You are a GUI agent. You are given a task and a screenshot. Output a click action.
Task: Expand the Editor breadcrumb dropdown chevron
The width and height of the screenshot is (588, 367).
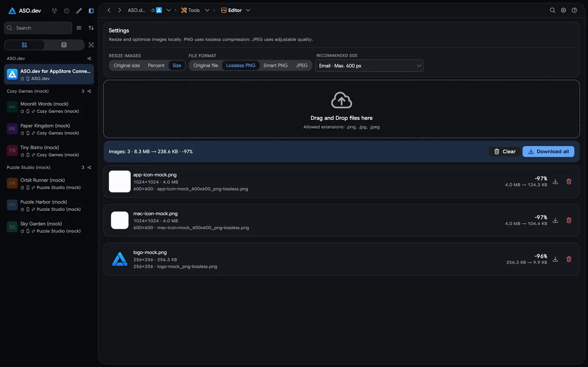click(248, 10)
